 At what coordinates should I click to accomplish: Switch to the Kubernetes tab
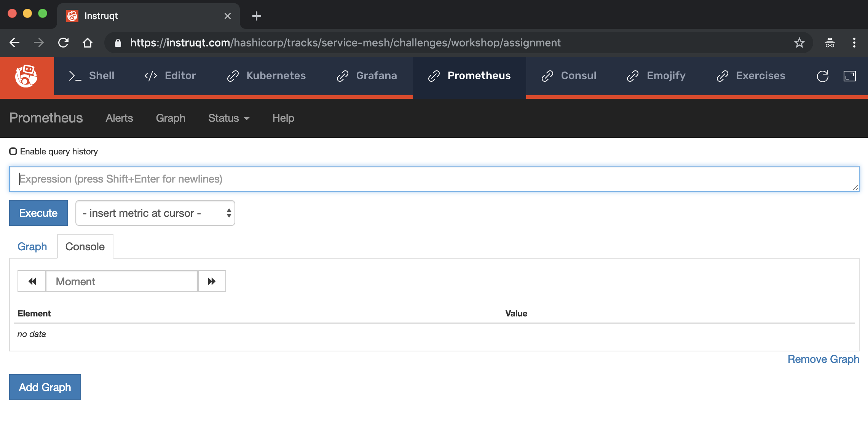point(266,76)
